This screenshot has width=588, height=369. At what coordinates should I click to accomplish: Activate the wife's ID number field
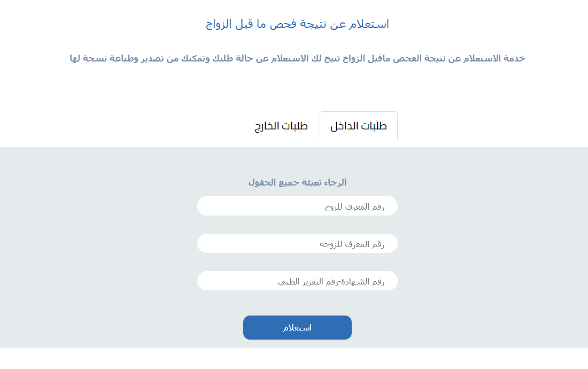tap(297, 244)
